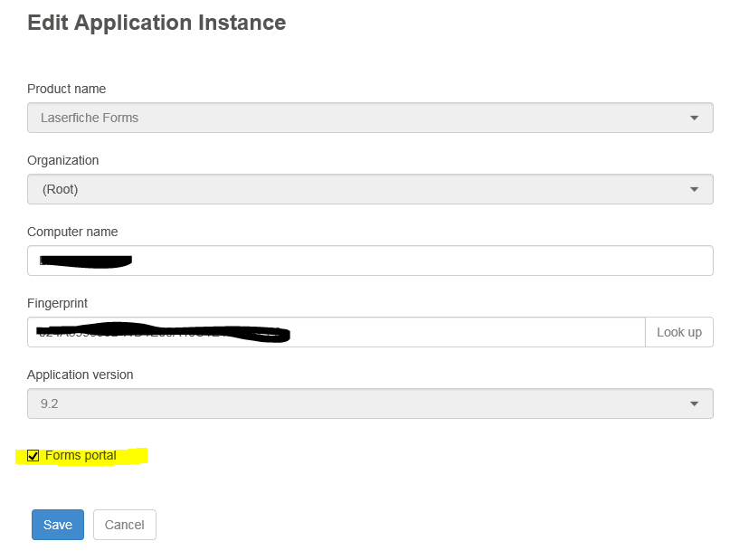
Task: Toggle the Forms portal checkbox
Action: tap(33, 456)
